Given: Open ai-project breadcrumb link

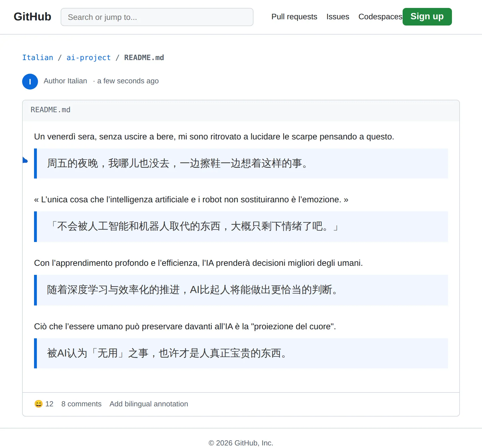Looking at the screenshot, I should tap(88, 58).
